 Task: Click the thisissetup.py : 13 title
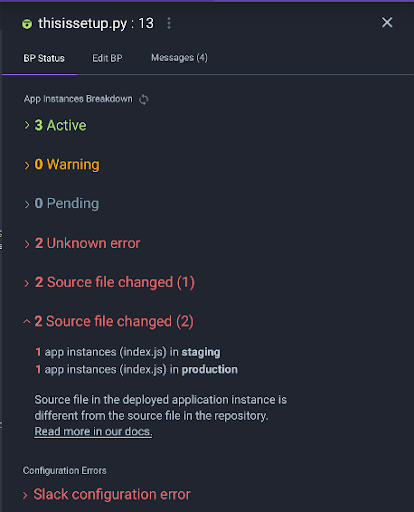point(96,23)
